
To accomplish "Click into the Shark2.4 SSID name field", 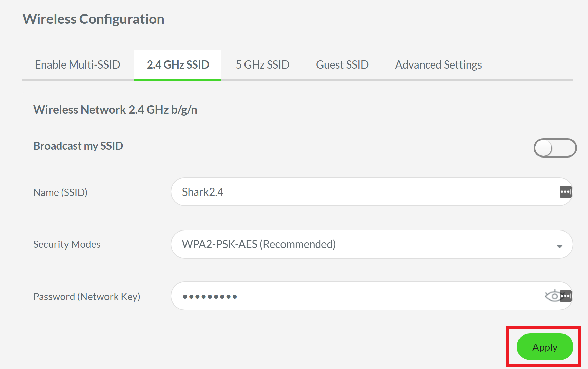I will point(363,192).
